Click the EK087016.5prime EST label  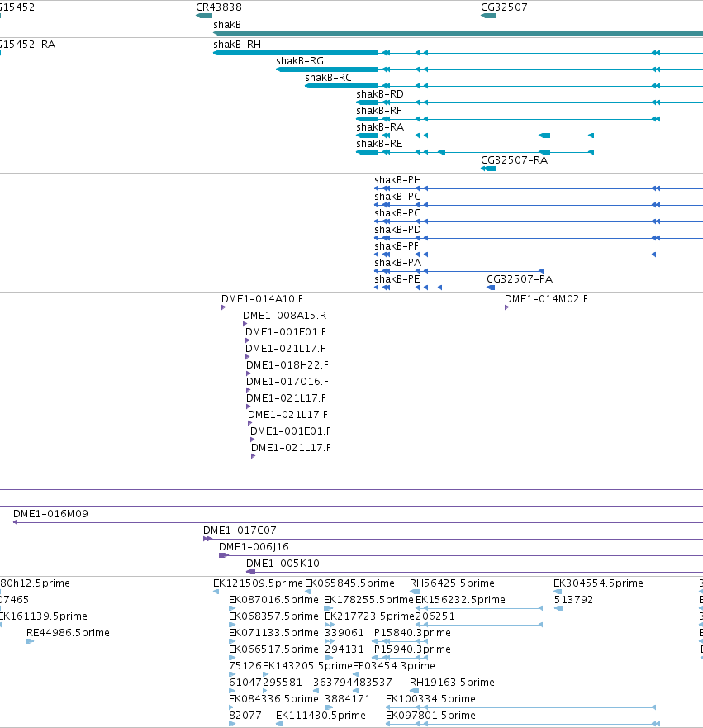pos(273,600)
